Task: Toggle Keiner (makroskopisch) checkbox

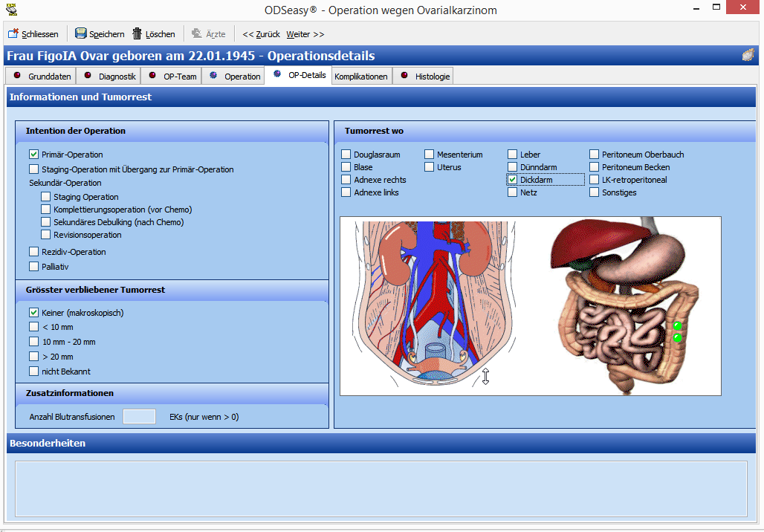Action: pos(33,312)
